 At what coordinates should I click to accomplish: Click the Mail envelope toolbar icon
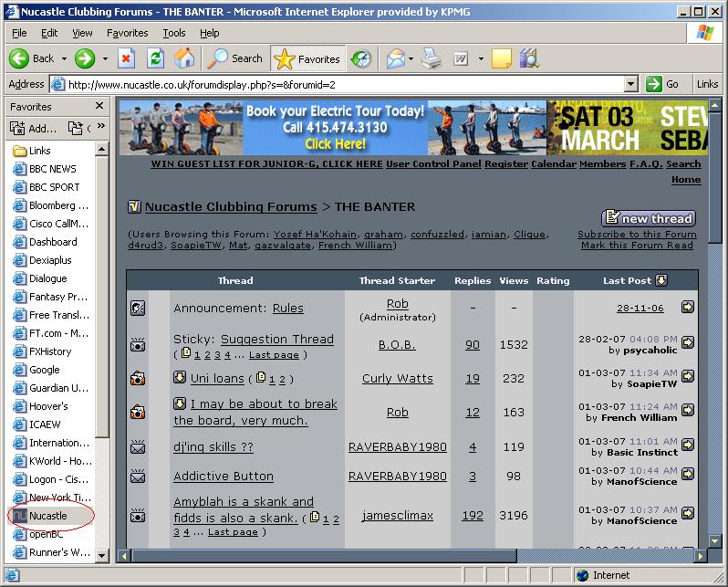(x=395, y=58)
